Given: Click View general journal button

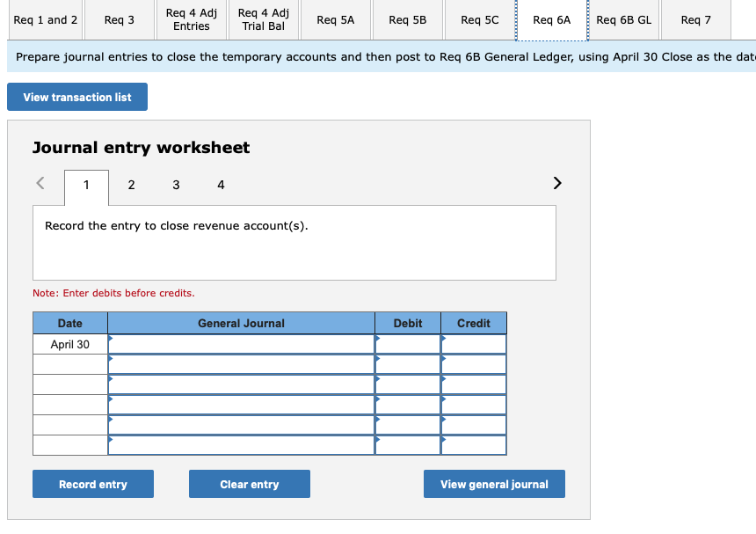Looking at the screenshot, I should 494,484.
